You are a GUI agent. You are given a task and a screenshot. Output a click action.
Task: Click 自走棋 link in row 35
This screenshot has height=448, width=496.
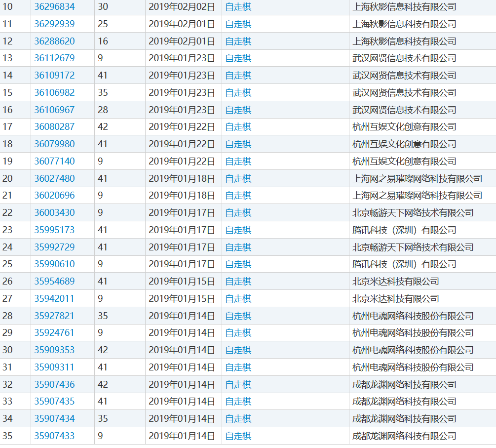click(238, 436)
